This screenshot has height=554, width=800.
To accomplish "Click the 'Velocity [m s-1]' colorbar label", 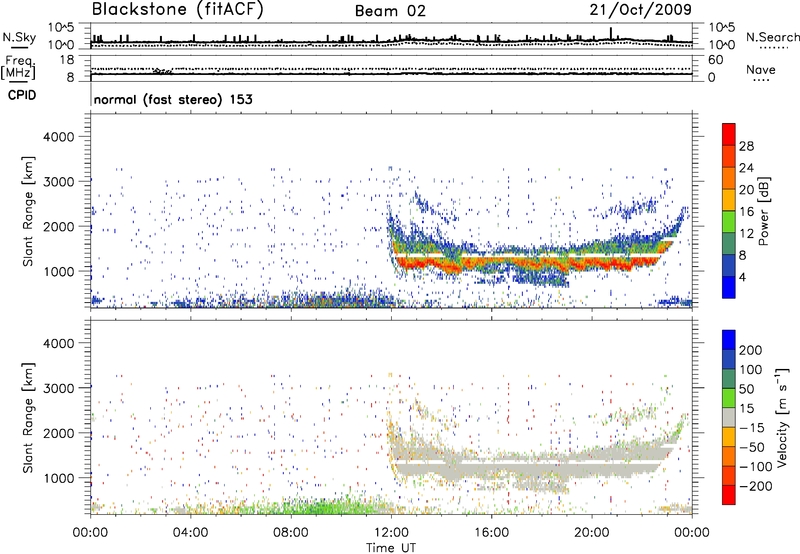I will tap(782, 417).
